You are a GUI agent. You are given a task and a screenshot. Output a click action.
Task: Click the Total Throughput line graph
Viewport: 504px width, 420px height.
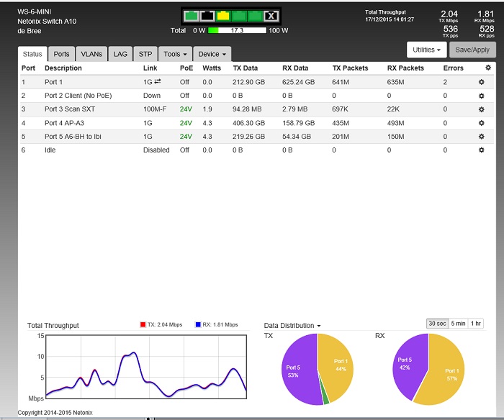pyautogui.click(x=146, y=367)
